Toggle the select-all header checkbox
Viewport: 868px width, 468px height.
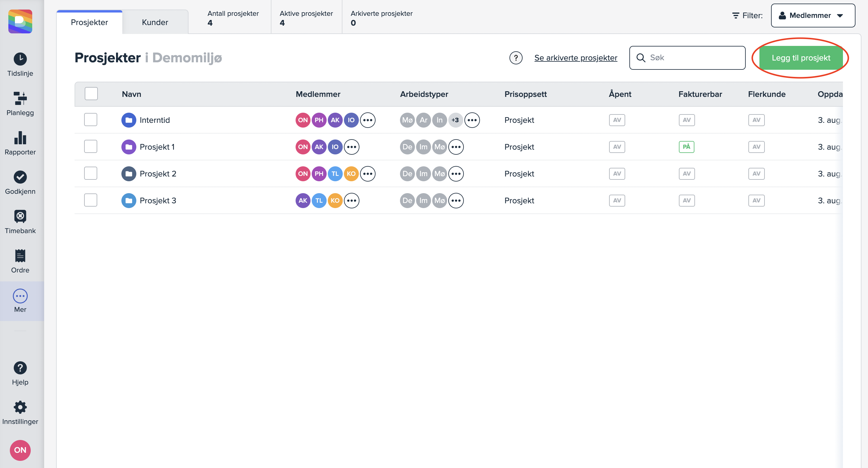(91, 94)
